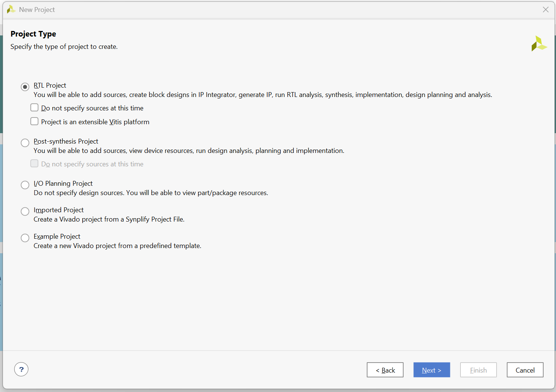Click 'Do not specify design sources' description text
Image resolution: width=556 pixels, height=392 pixels.
(x=151, y=193)
